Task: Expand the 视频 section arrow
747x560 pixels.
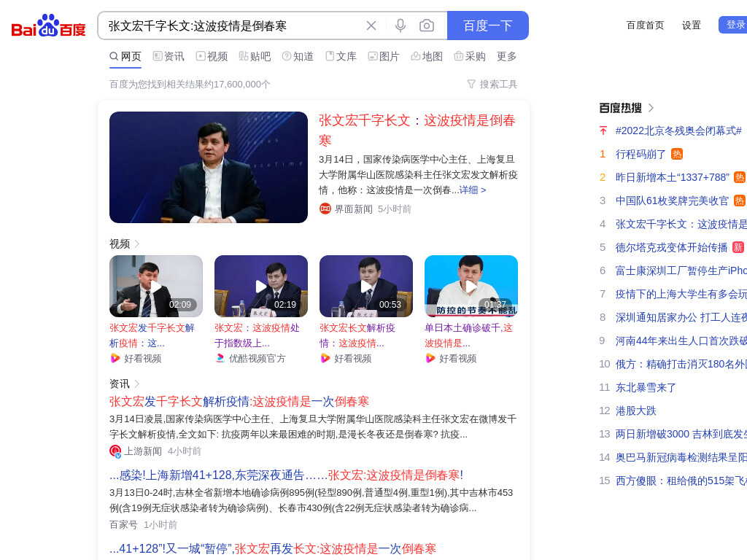Action: [137, 244]
